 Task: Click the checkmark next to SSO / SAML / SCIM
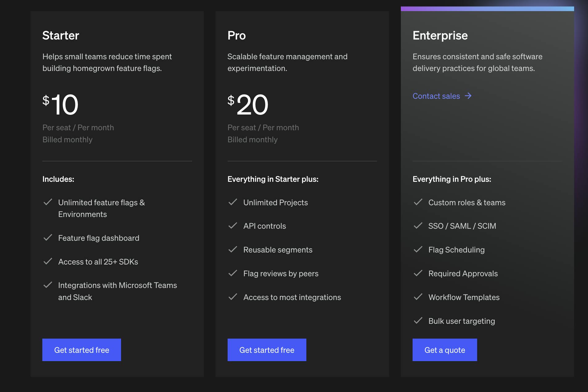click(418, 226)
